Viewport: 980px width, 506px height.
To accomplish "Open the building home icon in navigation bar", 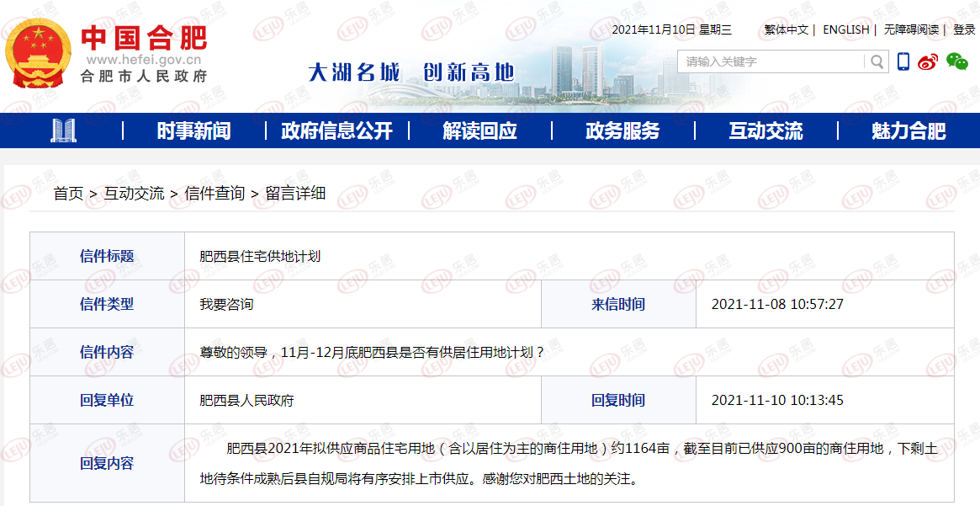I will pos(63,130).
